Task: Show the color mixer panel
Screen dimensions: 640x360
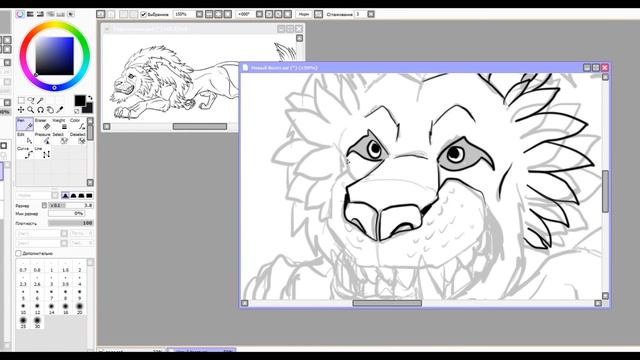Action: (50, 14)
